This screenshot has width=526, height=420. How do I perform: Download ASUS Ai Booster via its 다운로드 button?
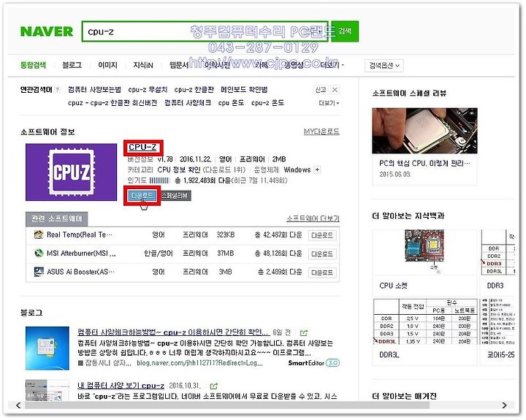pos(322,272)
